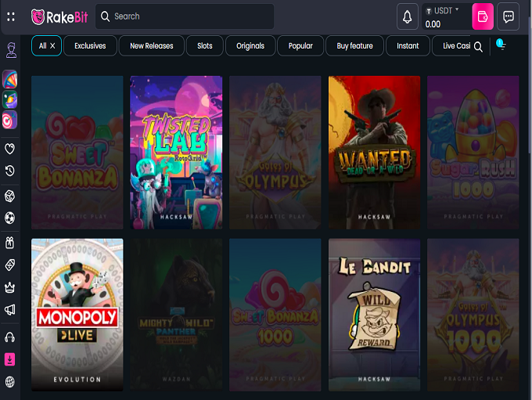Open the notifications bell
The width and height of the screenshot is (532, 400).
(x=407, y=16)
